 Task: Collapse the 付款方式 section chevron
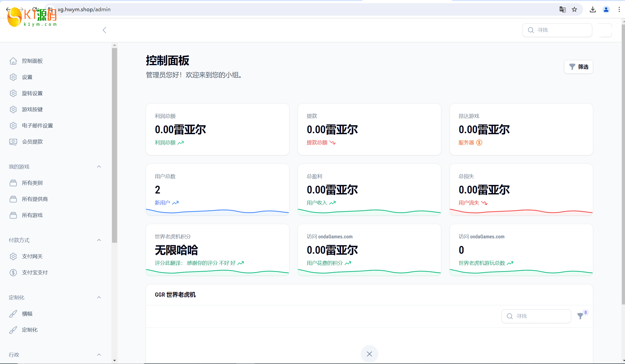(99, 240)
